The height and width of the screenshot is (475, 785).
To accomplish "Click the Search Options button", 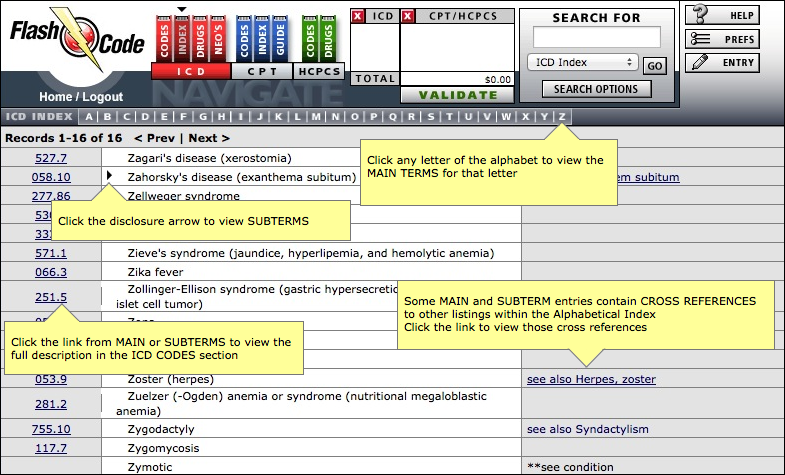I will click(x=597, y=89).
